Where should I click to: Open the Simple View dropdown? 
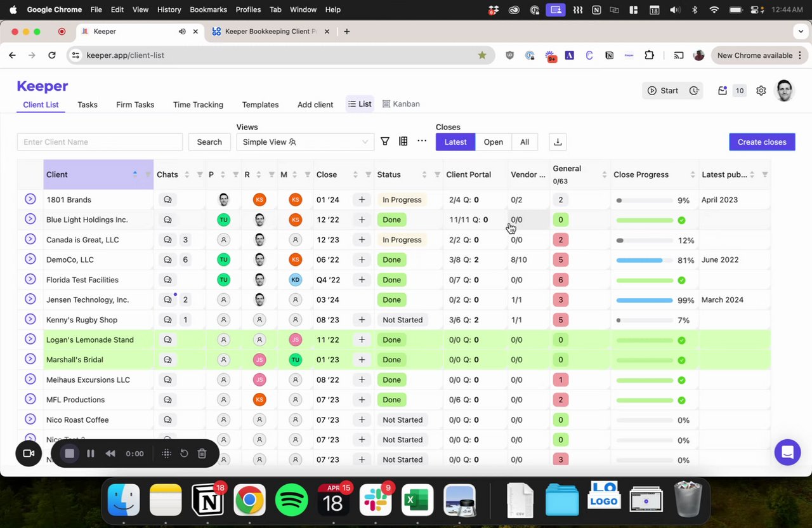(x=305, y=142)
